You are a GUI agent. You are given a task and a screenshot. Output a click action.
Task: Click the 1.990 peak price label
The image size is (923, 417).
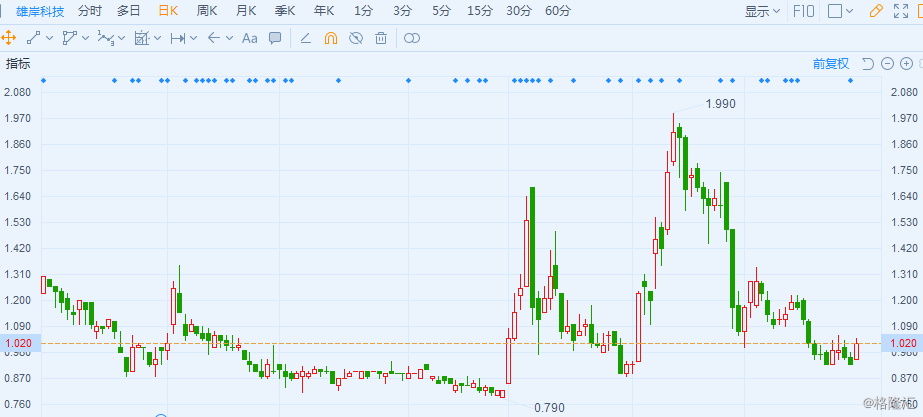(720, 103)
